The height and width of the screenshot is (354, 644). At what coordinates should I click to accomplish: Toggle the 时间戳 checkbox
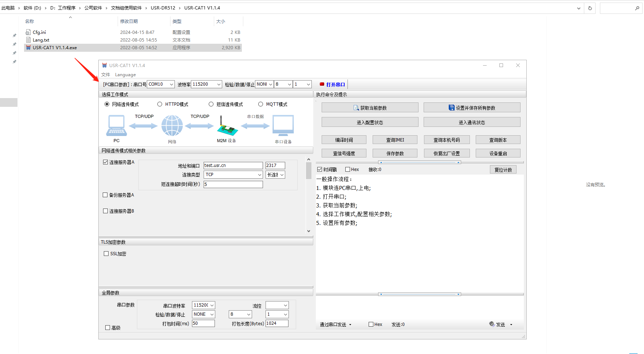point(320,170)
